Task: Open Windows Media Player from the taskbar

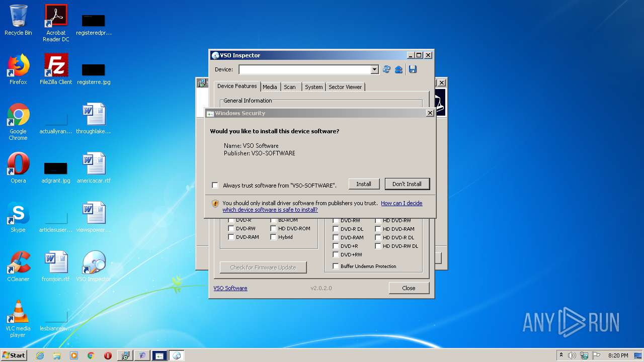Action: 74,355
